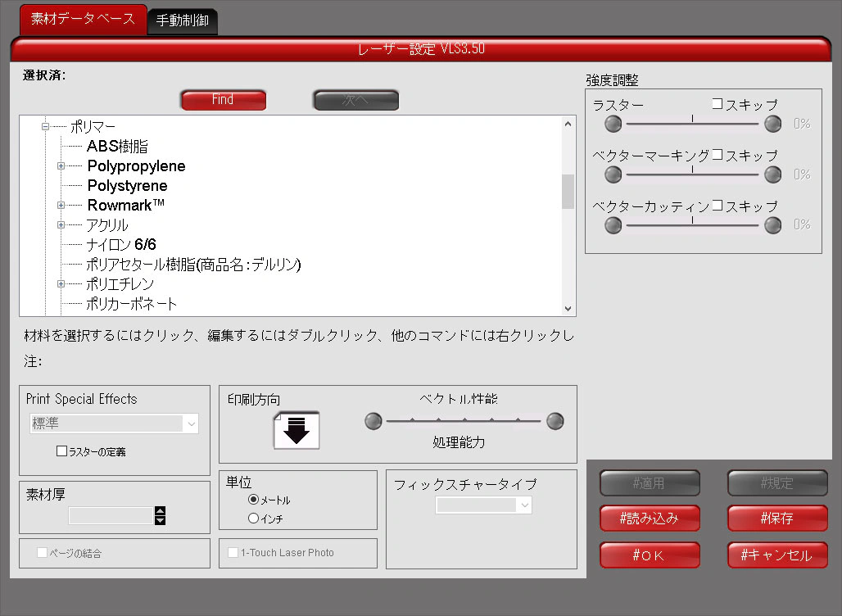The height and width of the screenshot is (616, 842).
Task: Click the material list scroll up arrow
Action: [568, 124]
